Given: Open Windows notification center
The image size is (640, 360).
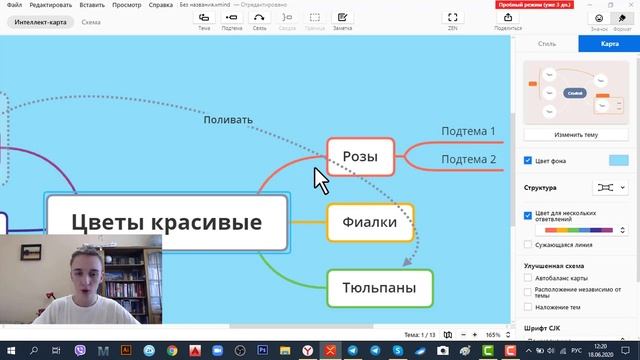Looking at the screenshot, I should pos(625,351).
